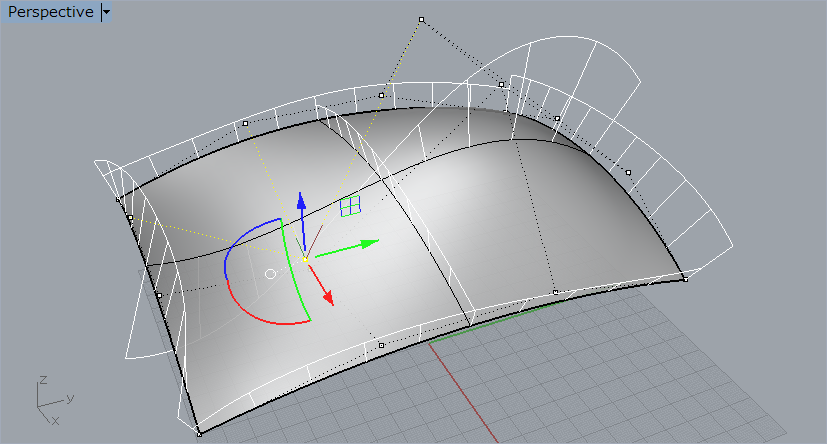Open the Perspective viewport title menu

click(x=51, y=12)
